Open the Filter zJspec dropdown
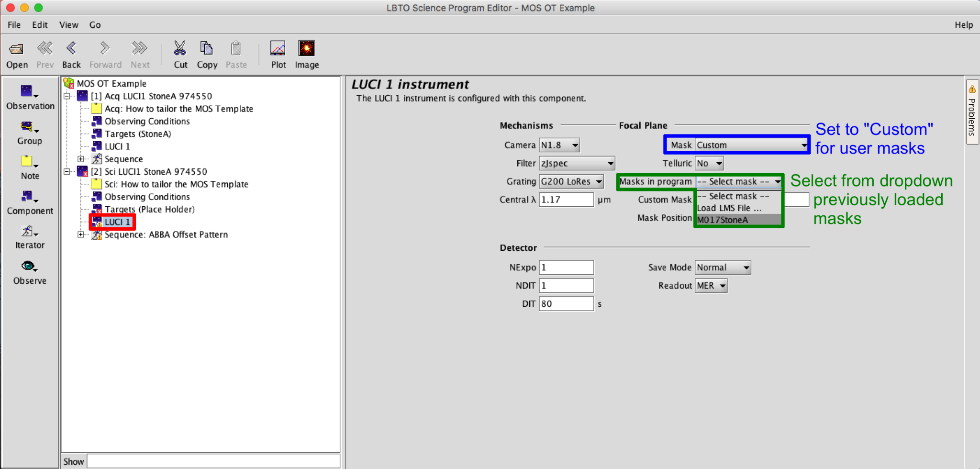 click(x=577, y=163)
